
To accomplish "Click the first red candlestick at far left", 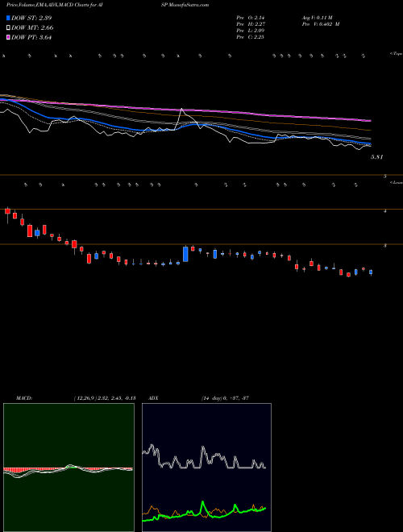I will point(8,212).
